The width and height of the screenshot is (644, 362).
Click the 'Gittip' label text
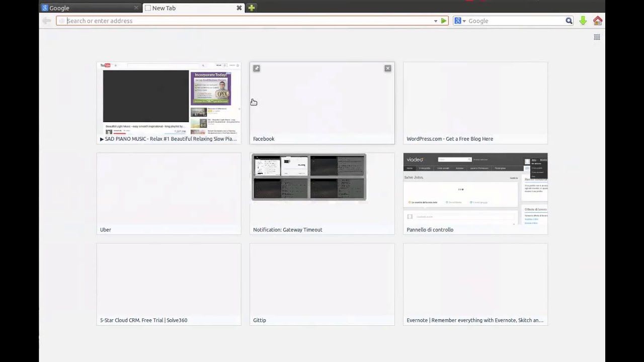260,320
